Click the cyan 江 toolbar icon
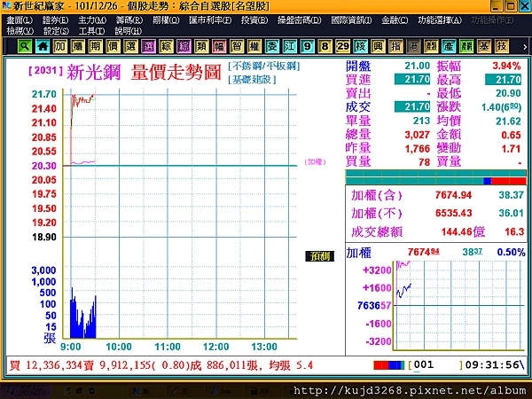The image size is (532, 399). coord(289,46)
